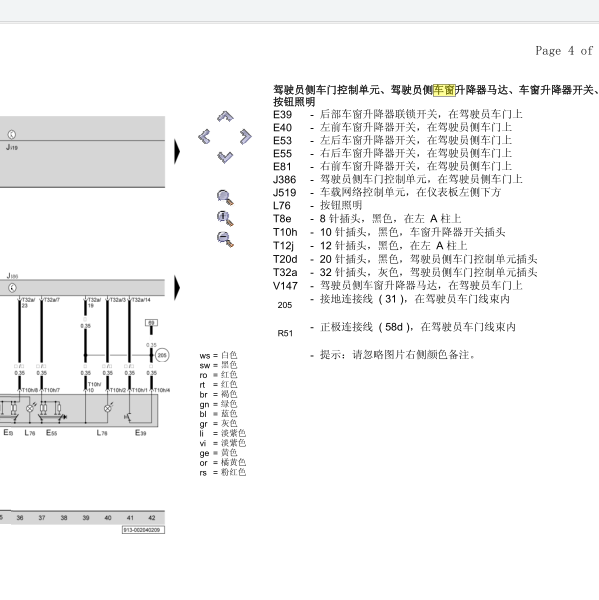
Task: Select the E55 右后车窗升降器开关 legend row
Action: (x=392, y=153)
